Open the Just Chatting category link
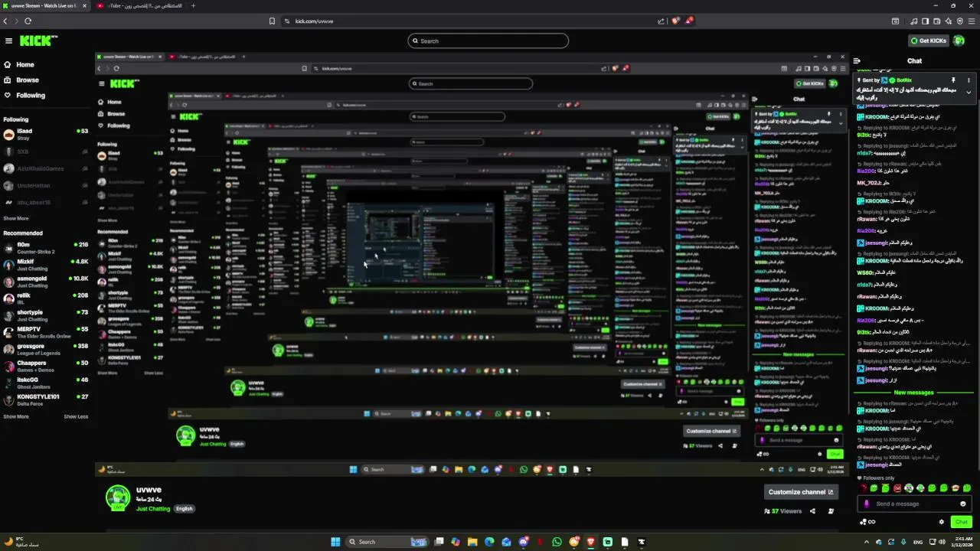Viewport: 980px width, 551px height. coord(153,509)
